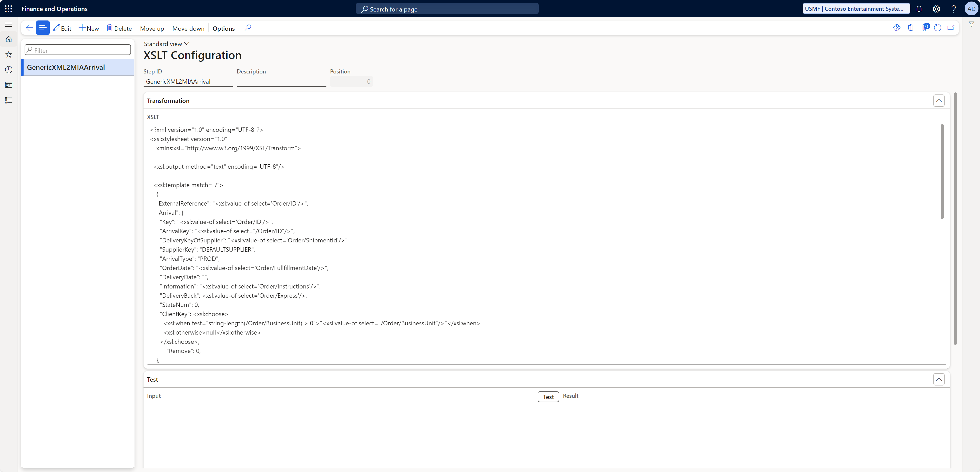Click the notifications bell icon
This screenshot has width=980, height=472.
point(919,9)
